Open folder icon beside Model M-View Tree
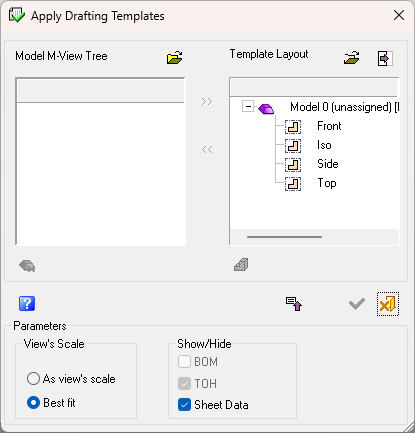This screenshot has width=415, height=433. click(175, 57)
